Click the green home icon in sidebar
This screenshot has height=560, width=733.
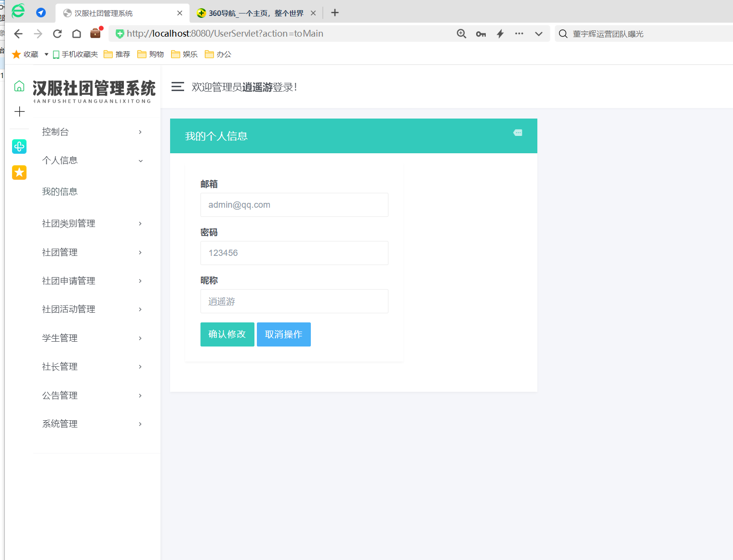coord(19,86)
